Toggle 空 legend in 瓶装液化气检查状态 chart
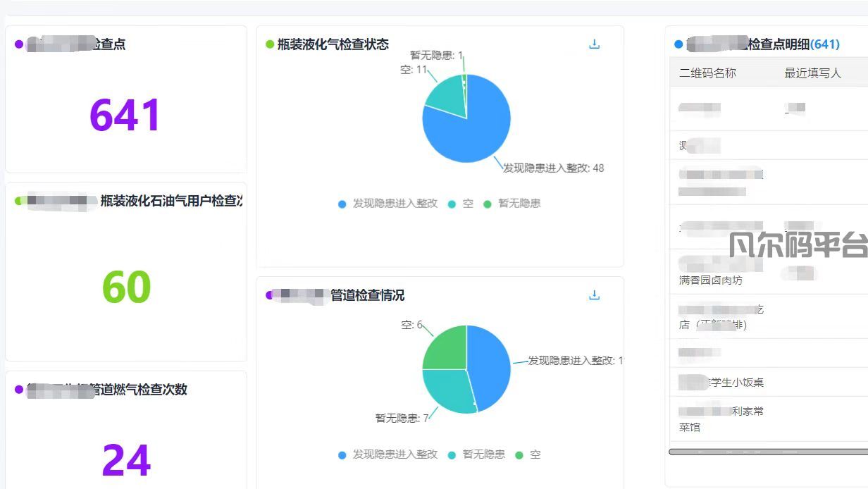868x489 pixels. pyautogui.click(x=461, y=204)
